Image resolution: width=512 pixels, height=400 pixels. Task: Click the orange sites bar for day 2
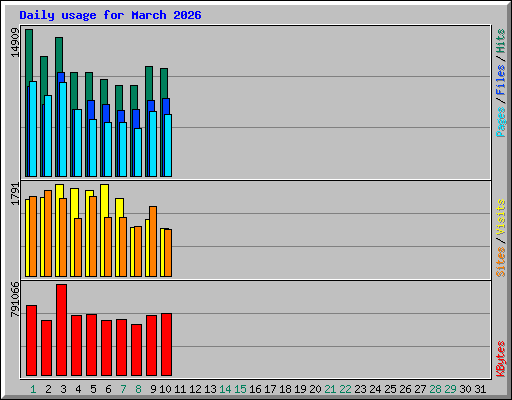click(48, 233)
